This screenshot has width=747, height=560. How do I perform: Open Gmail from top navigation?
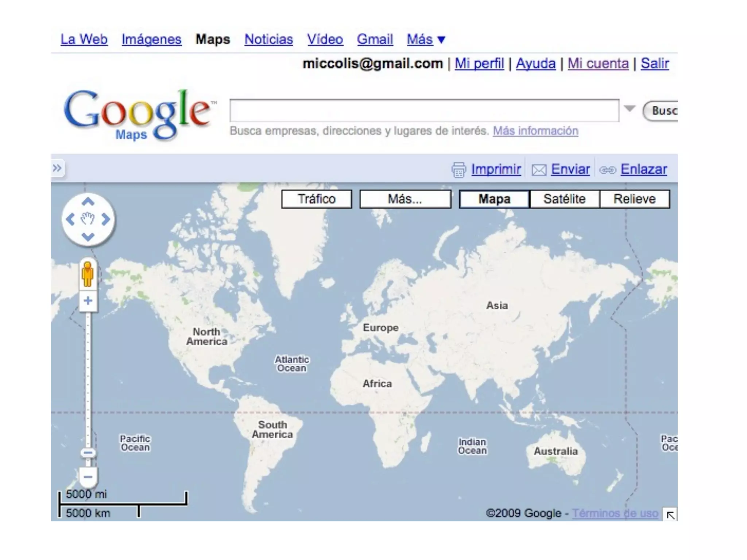point(375,39)
